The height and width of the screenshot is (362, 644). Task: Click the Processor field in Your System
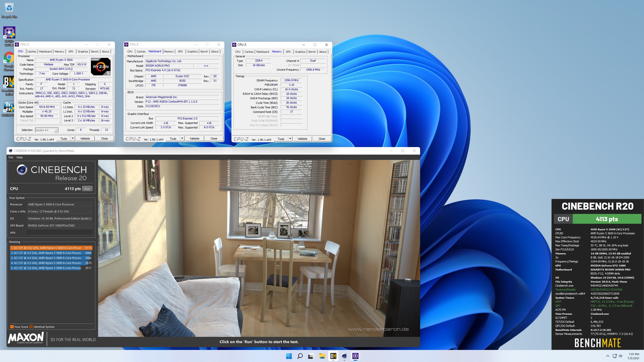point(60,204)
